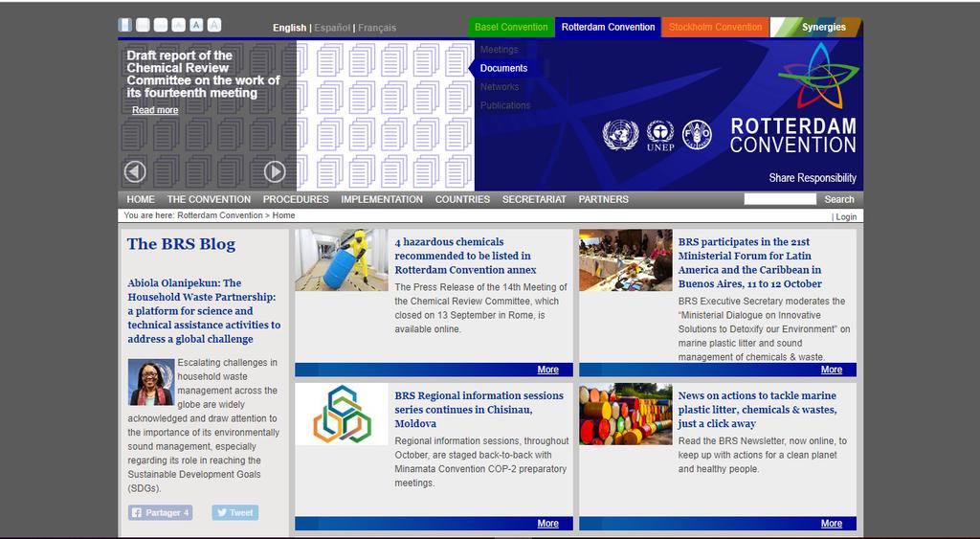This screenshot has width=980, height=539.
Task: Click the Rotterdam Convention star logo
Action: tap(819, 76)
